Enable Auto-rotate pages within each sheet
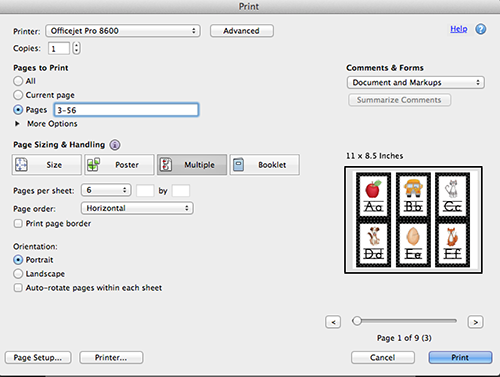Image resolution: width=500 pixels, height=377 pixels. coord(18,288)
